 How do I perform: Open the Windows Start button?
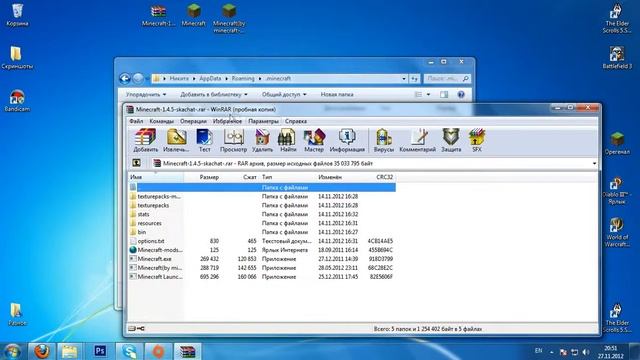(12, 351)
